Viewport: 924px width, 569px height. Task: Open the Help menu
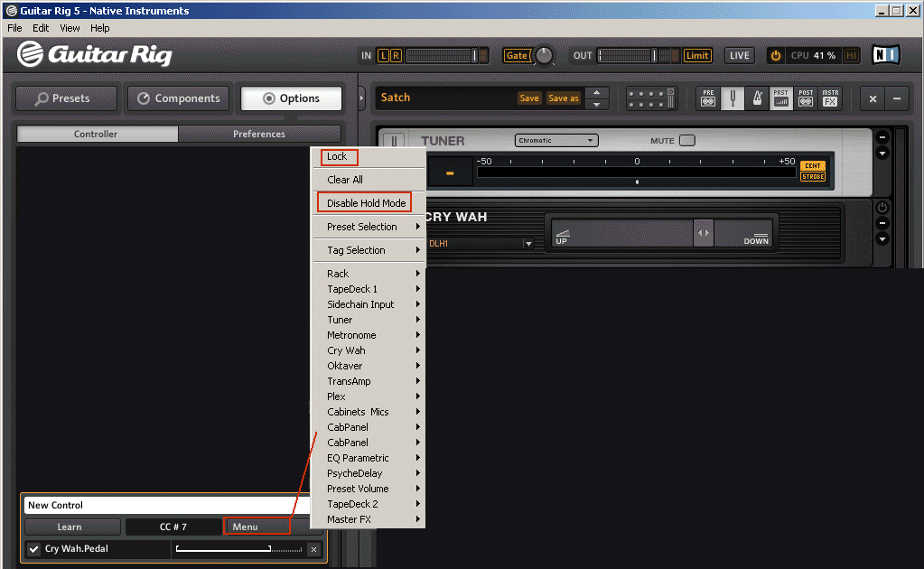(99, 28)
